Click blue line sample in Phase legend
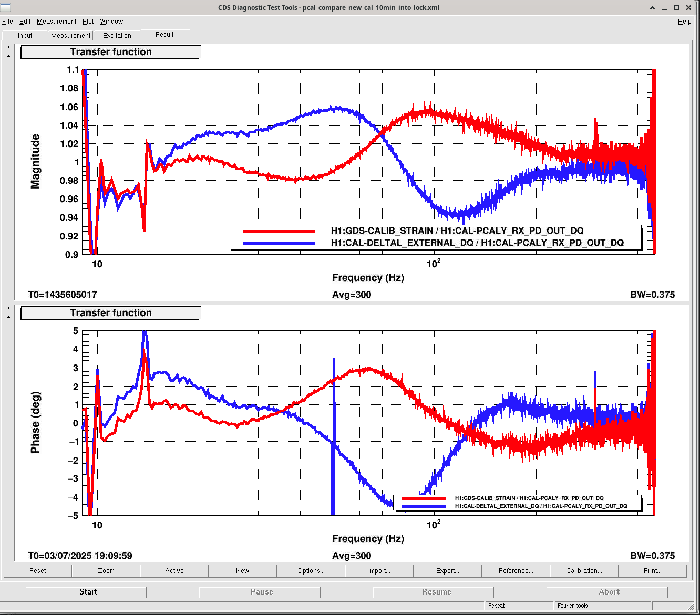Viewport: 700px width, 615px height. pyautogui.click(x=424, y=506)
